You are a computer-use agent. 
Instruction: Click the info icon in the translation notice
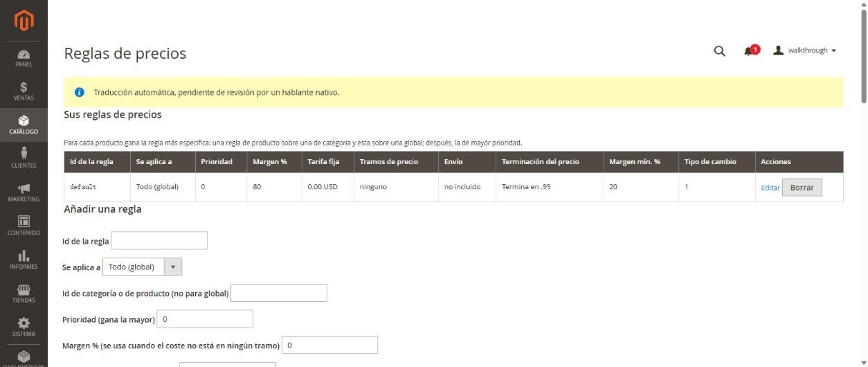pyautogui.click(x=80, y=93)
